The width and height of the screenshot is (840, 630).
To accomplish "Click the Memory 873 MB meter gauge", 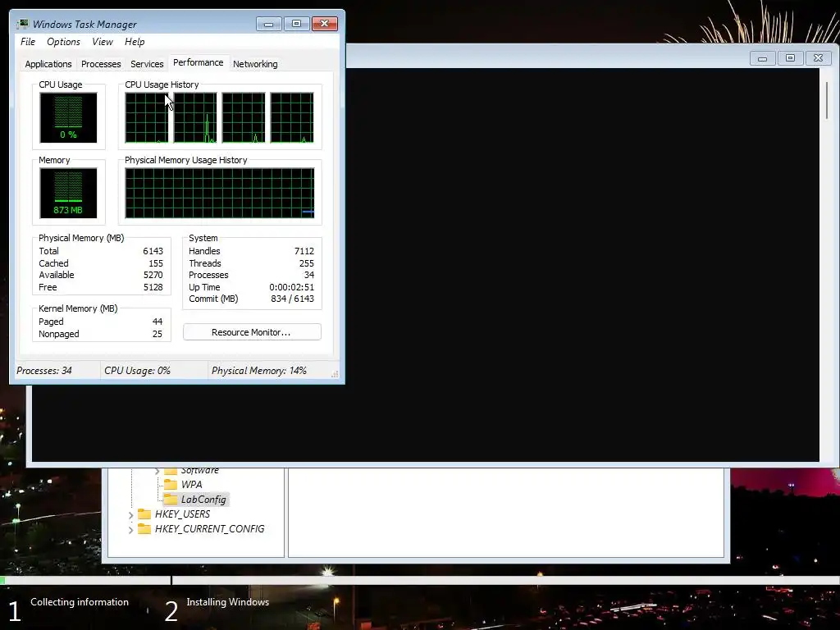I will point(68,193).
